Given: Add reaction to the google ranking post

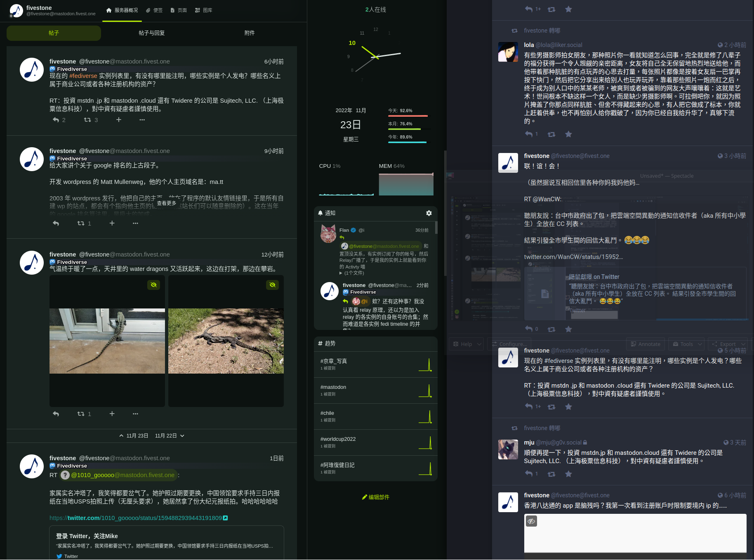Looking at the screenshot, I should coord(112,223).
